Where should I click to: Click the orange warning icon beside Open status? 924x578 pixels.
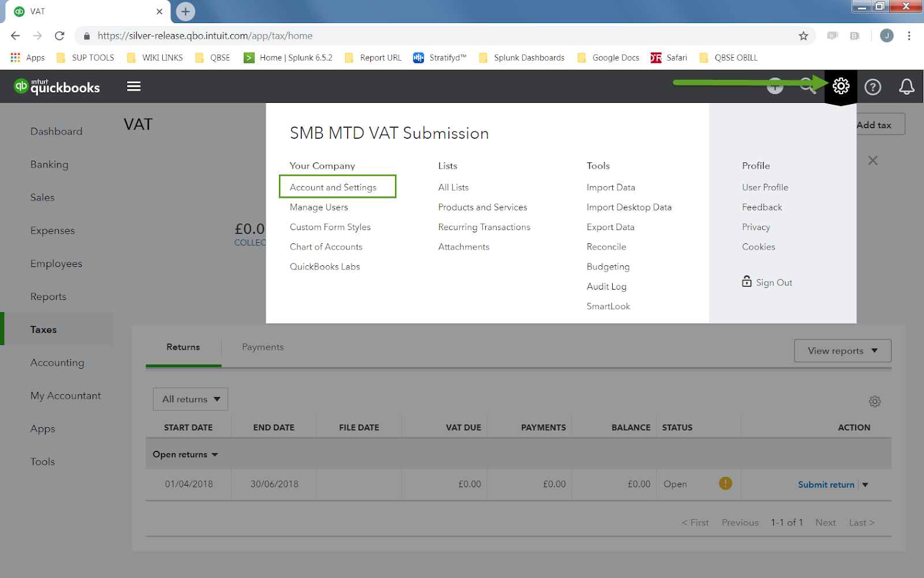point(725,483)
